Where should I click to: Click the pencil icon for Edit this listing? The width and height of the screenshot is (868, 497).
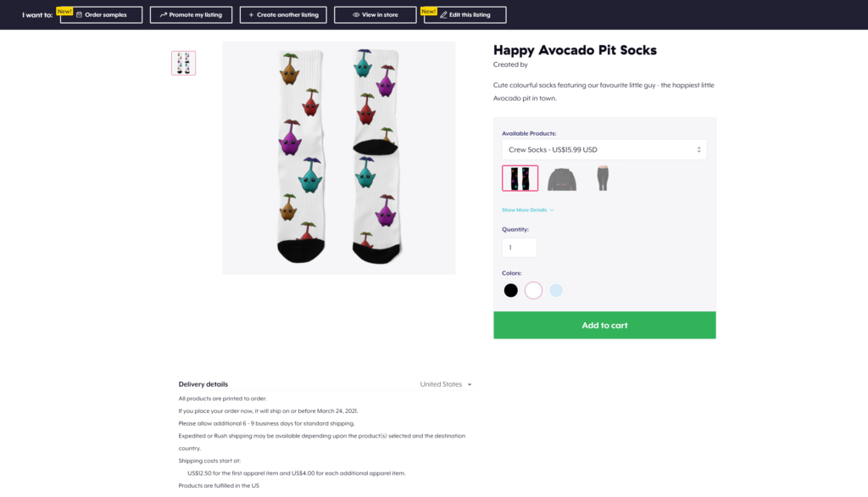pos(443,15)
